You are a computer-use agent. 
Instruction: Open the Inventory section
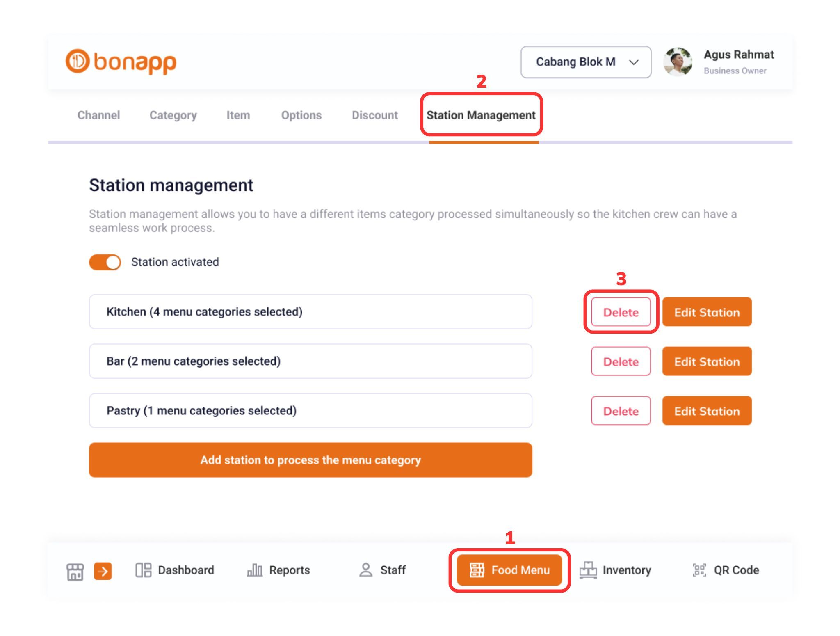tap(615, 570)
